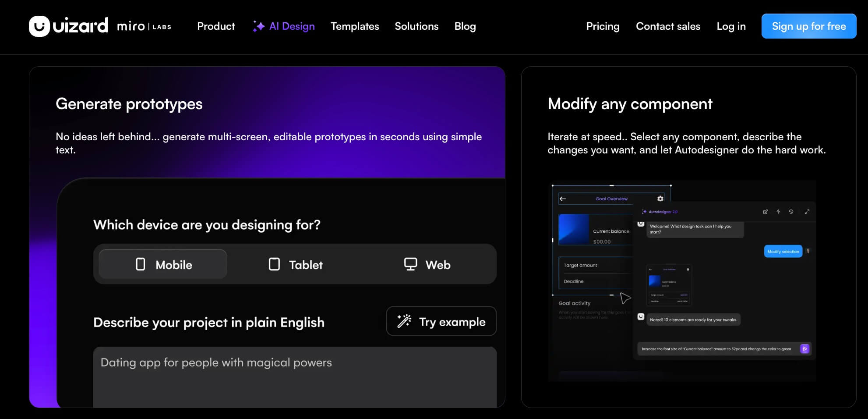Select the Mobile device option
Image resolution: width=868 pixels, height=419 pixels.
click(x=163, y=264)
